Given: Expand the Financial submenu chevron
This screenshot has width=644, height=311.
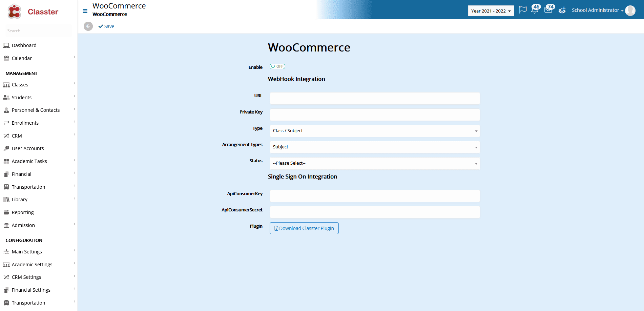Looking at the screenshot, I should 75,173.
